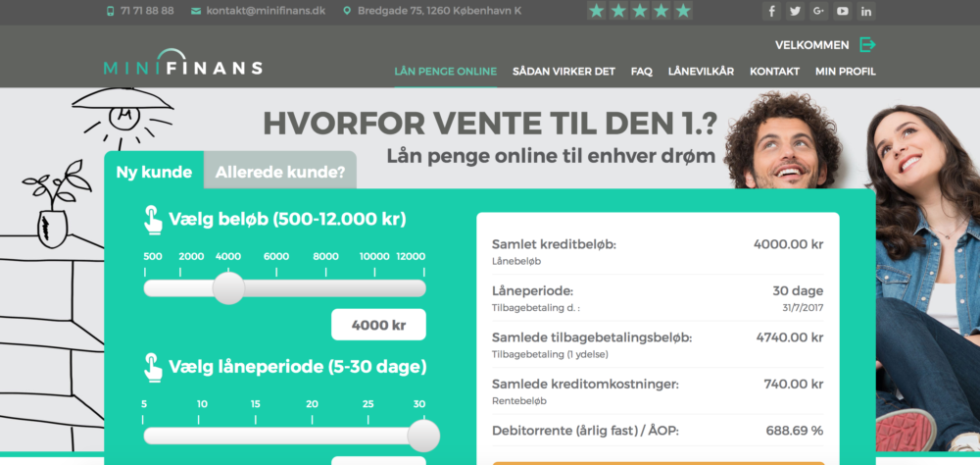The image size is (980, 465).
Task: Open Min profil in the navigation
Action: coord(846,72)
